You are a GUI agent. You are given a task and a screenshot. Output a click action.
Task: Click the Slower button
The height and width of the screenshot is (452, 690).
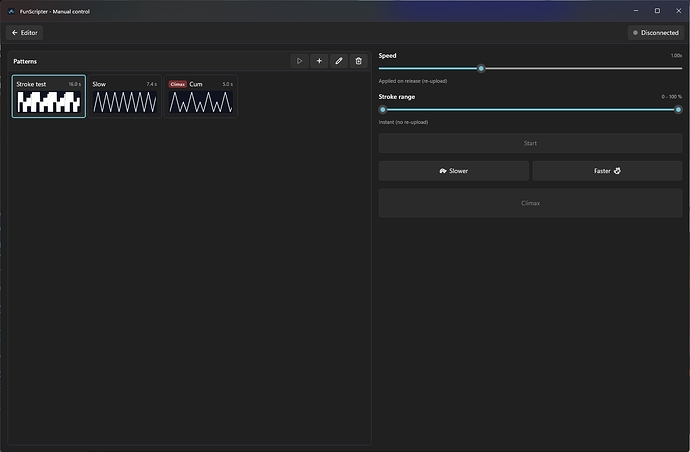point(454,171)
